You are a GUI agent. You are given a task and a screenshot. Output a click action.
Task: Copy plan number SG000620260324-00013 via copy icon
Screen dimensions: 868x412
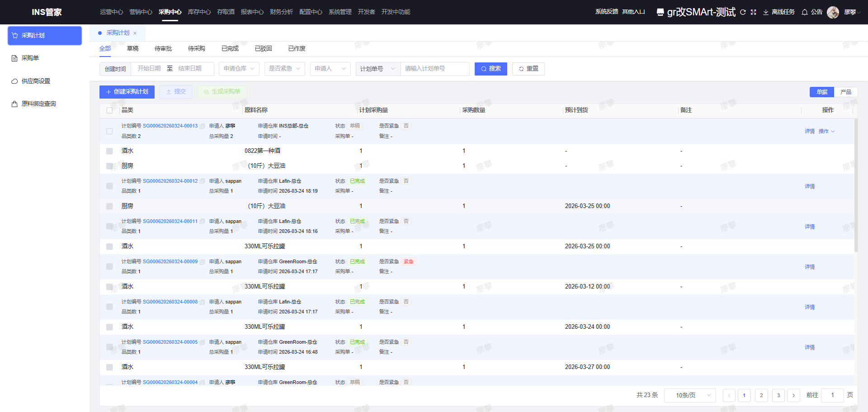tap(202, 126)
